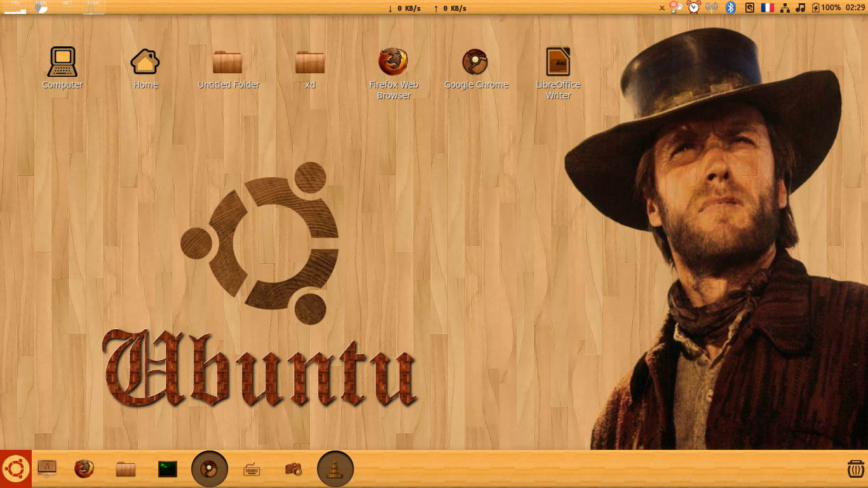Switch to VLC media player in the dock

point(336,469)
